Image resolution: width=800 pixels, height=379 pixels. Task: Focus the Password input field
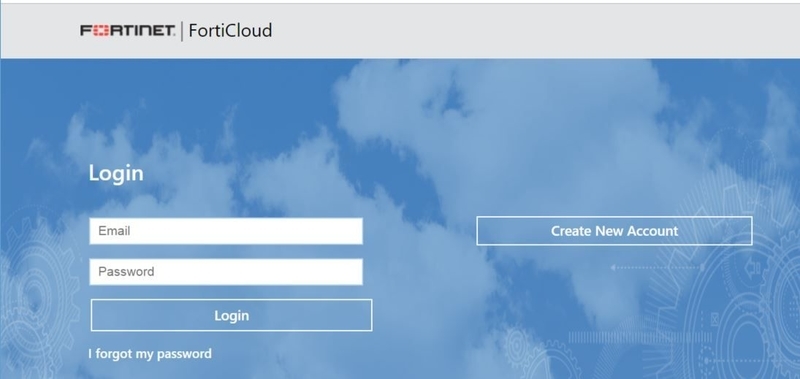[x=226, y=271]
